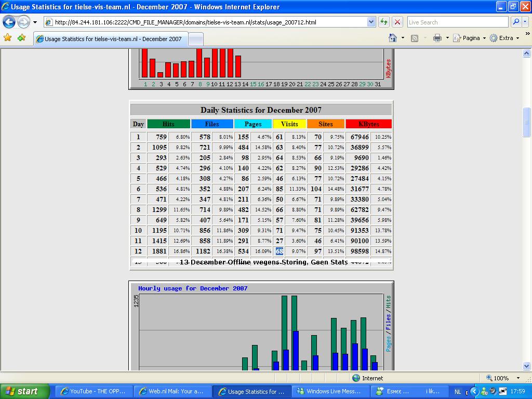Click the 1881 hits value for day 12
The image size is (532, 399).
click(159, 251)
